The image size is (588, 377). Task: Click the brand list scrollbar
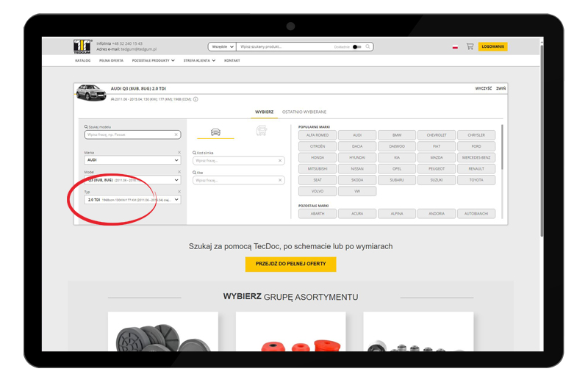502,147
